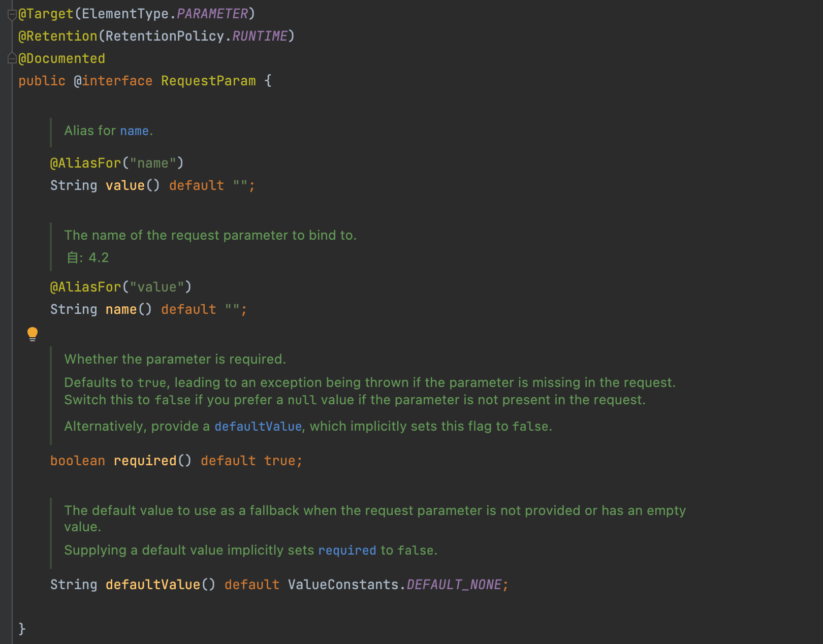The width and height of the screenshot is (823, 644).
Task: Place the cursor on the name() method name
Action: (x=121, y=309)
